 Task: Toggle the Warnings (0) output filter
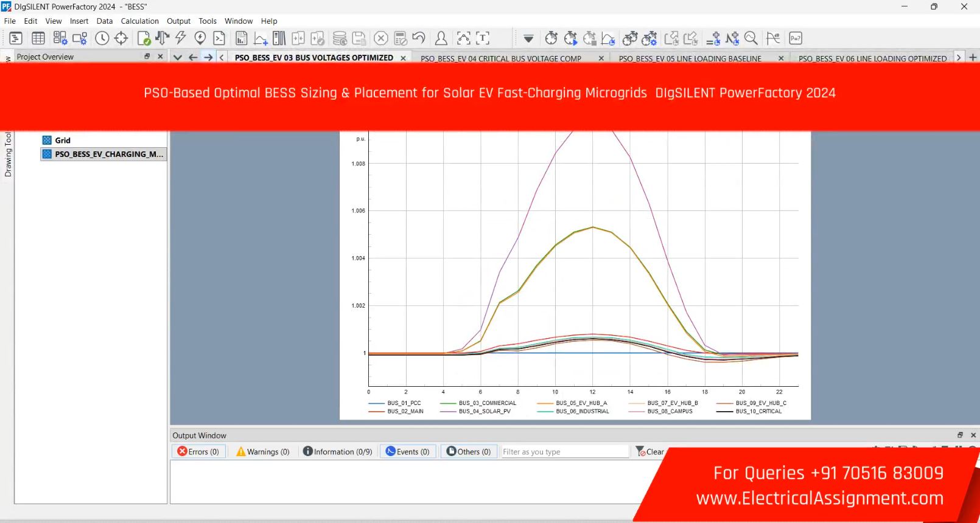tap(263, 451)
